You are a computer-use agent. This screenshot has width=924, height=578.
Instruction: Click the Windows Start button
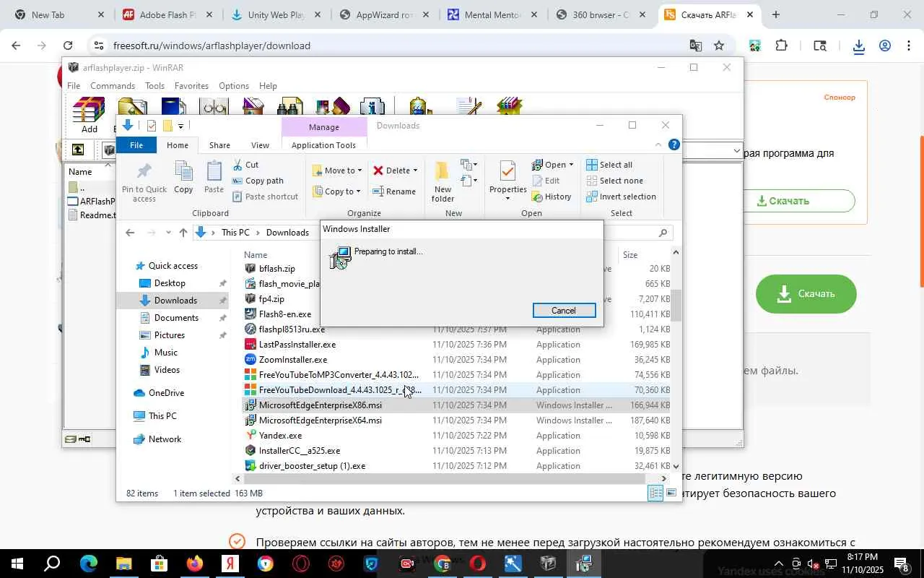click(x=16, y=564)
